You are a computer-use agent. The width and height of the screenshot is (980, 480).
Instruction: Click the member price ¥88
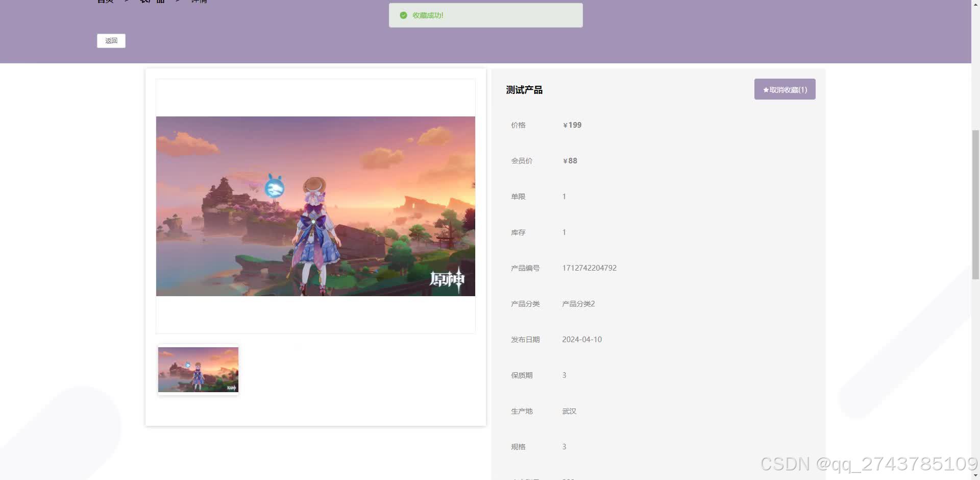570,161
